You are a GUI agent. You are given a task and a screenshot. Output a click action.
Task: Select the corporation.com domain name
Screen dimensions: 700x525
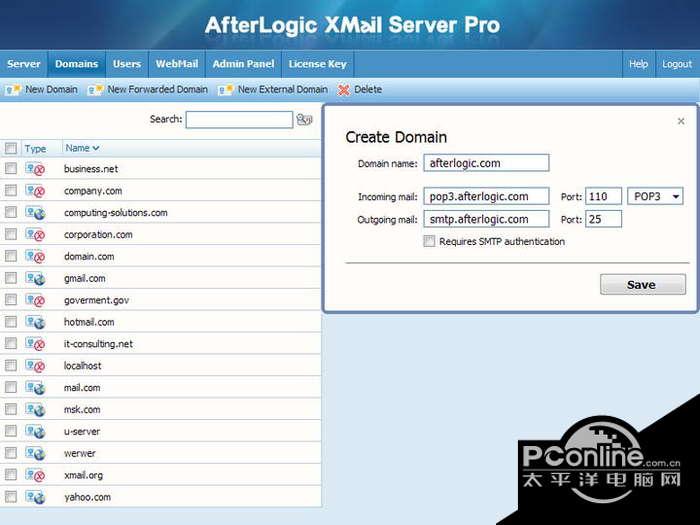pyautogui.click(x=98, y=235)
